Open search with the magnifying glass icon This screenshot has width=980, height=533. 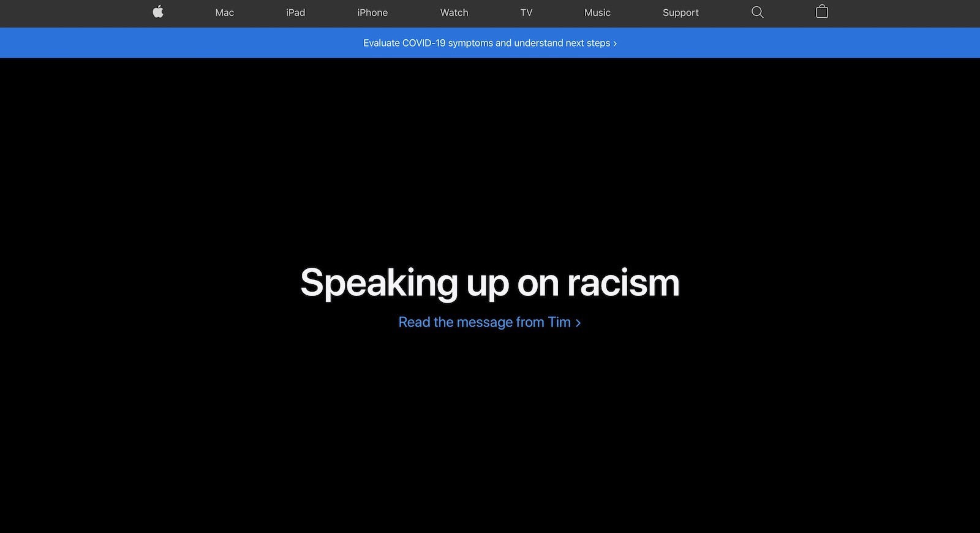(x=757, y=12)
